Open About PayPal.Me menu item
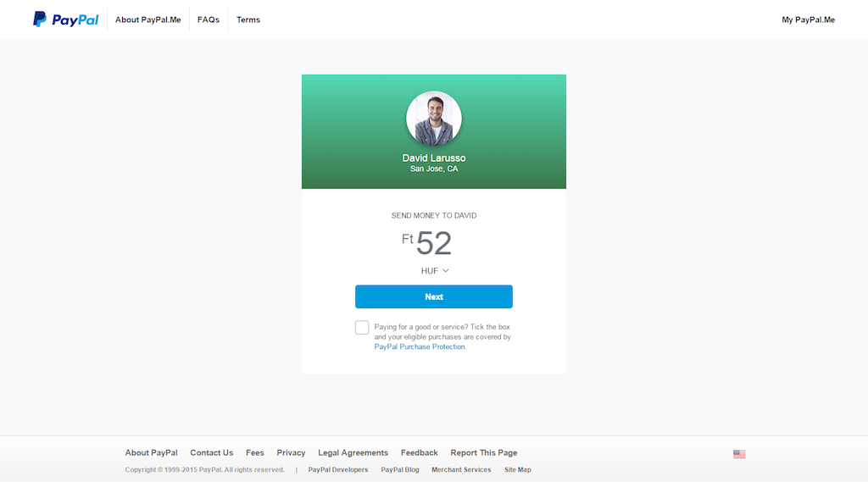The width and height of the screenshot is (868, 482). [148, 19]
